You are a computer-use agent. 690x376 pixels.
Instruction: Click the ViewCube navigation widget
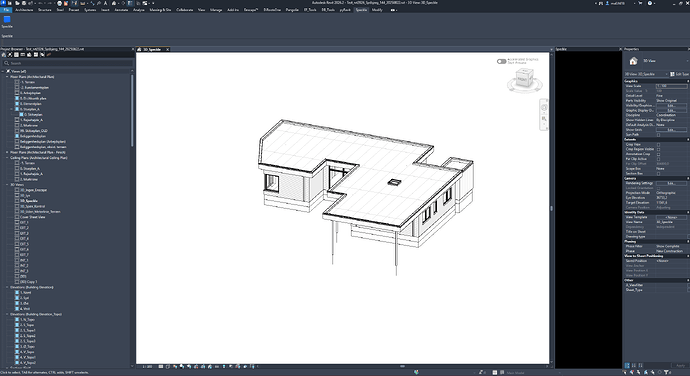(x=524, y=79)
